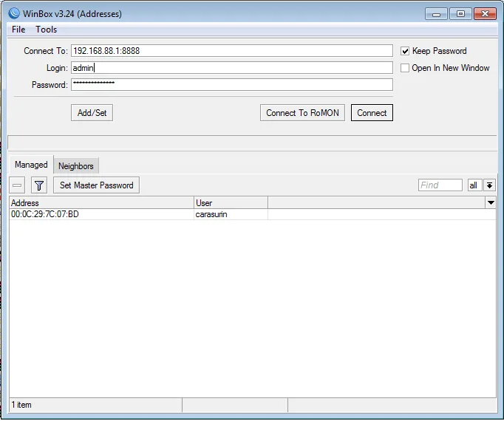This screenshot has width=504, height=421.
Task: Switch to the Neighbors tab
Action: pos(76,166)
